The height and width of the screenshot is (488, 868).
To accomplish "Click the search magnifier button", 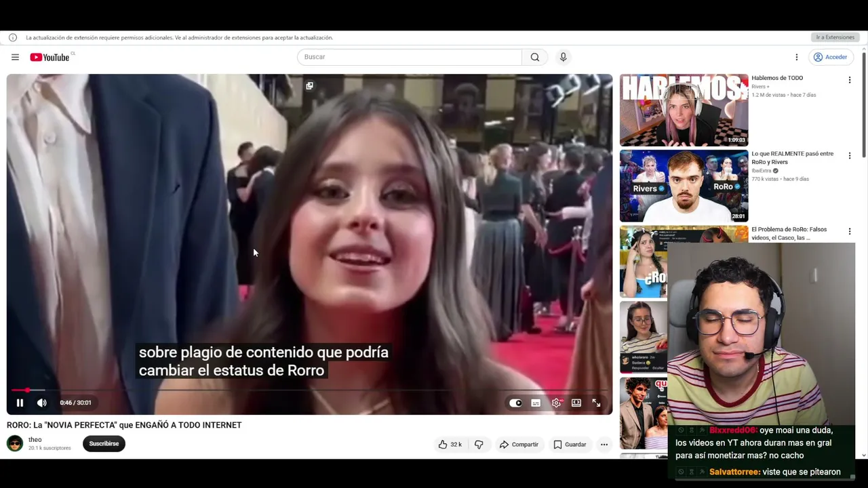I will click(535, 57).
